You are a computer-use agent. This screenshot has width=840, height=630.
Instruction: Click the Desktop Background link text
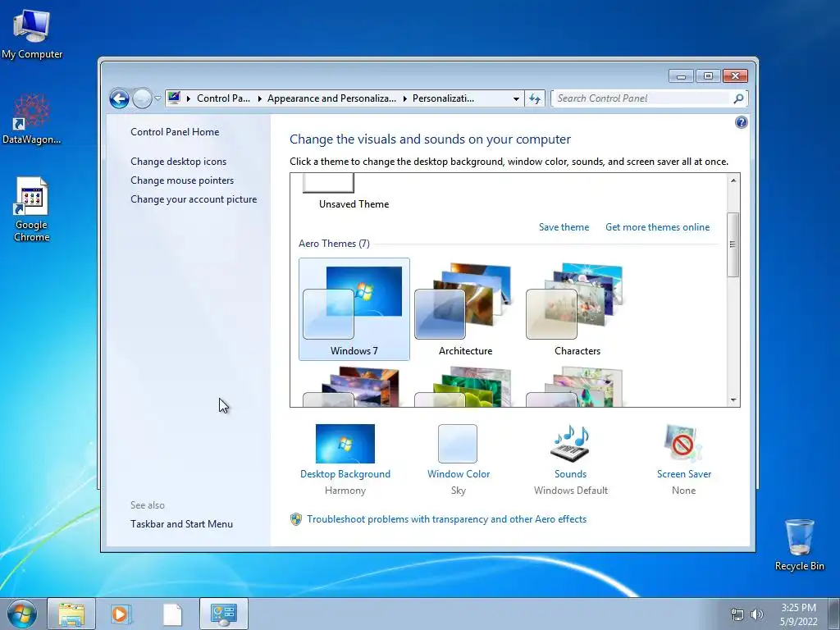345,474
